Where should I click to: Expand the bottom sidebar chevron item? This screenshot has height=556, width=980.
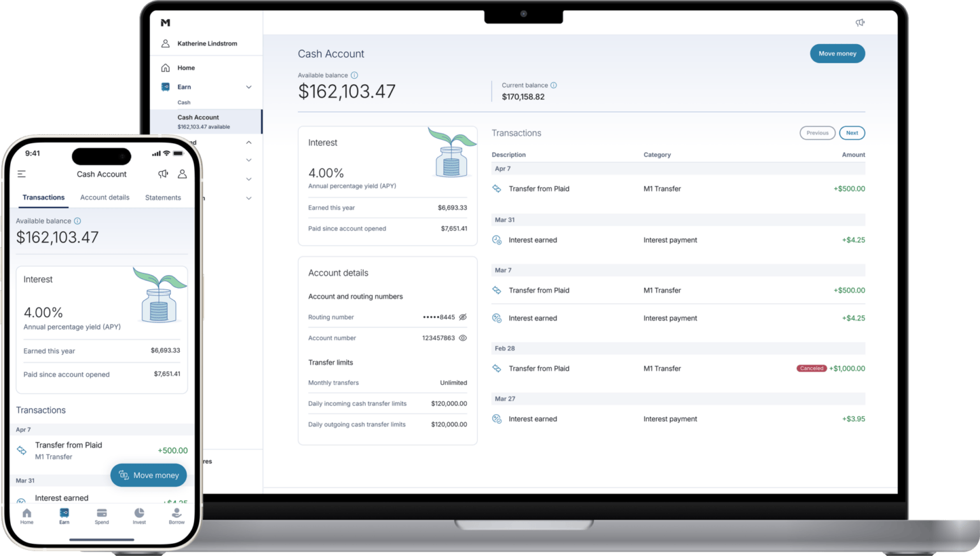pos(249,198)
